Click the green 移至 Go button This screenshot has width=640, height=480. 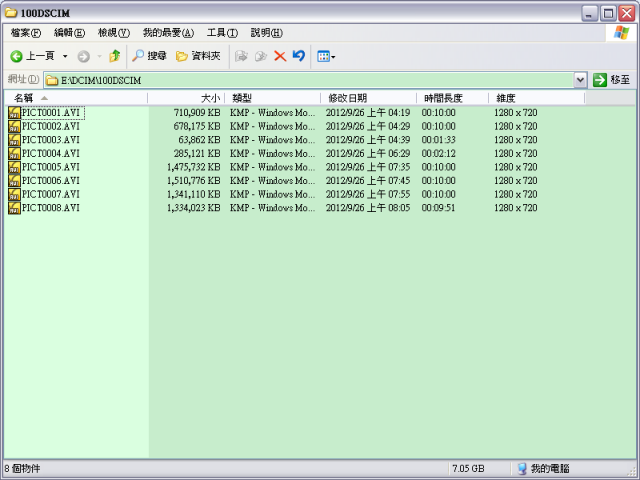tap(611, 80)
